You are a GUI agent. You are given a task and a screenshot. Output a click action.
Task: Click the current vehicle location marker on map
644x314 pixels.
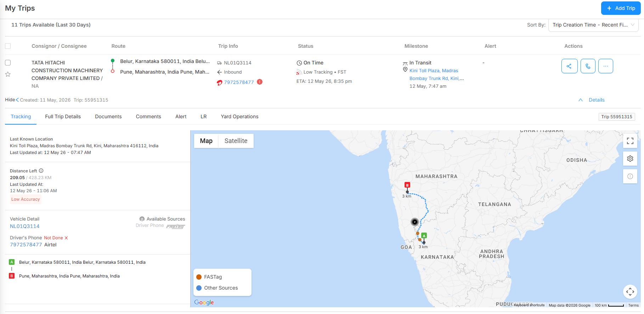[x=414, y=222]
